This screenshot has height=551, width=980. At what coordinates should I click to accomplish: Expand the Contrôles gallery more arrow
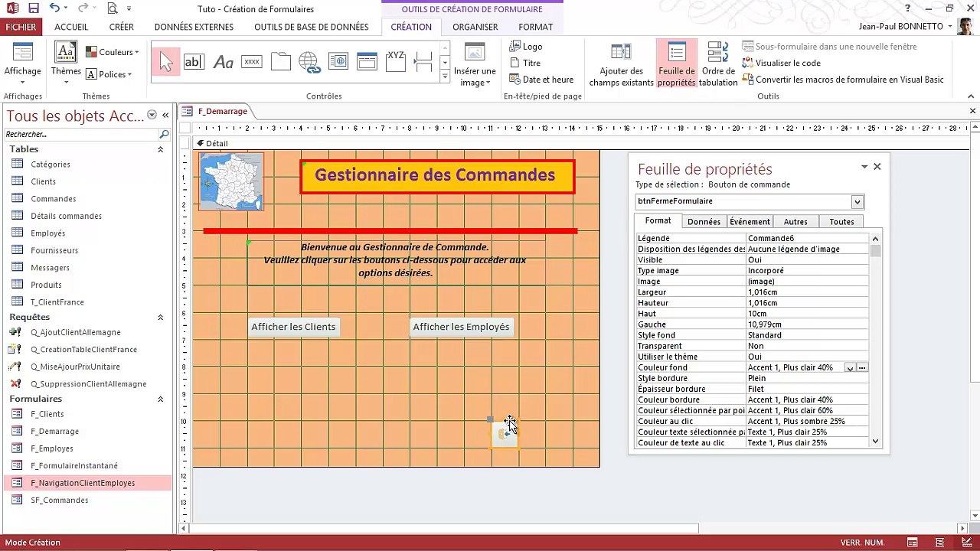(x=445, y=77)
